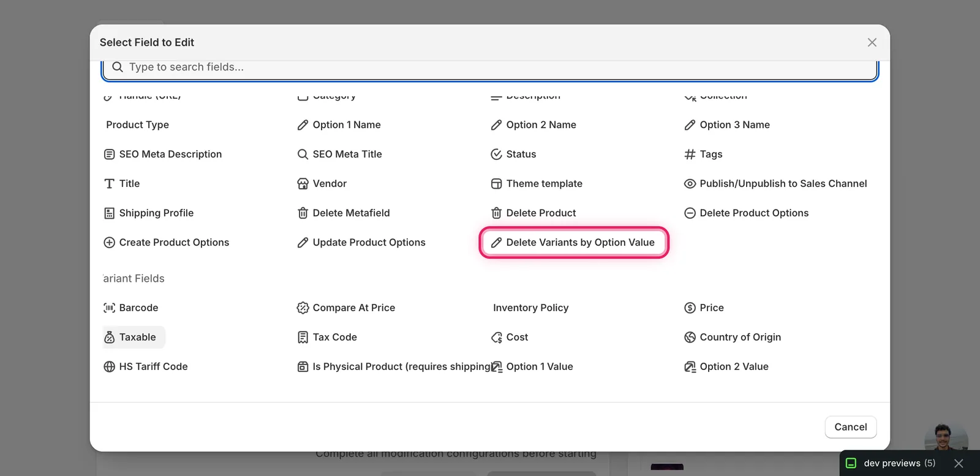Select Is Physical Product (requires shipping)
Image resolution: width=980 pixels, height=476 pixels.
[x=394, y=366]
